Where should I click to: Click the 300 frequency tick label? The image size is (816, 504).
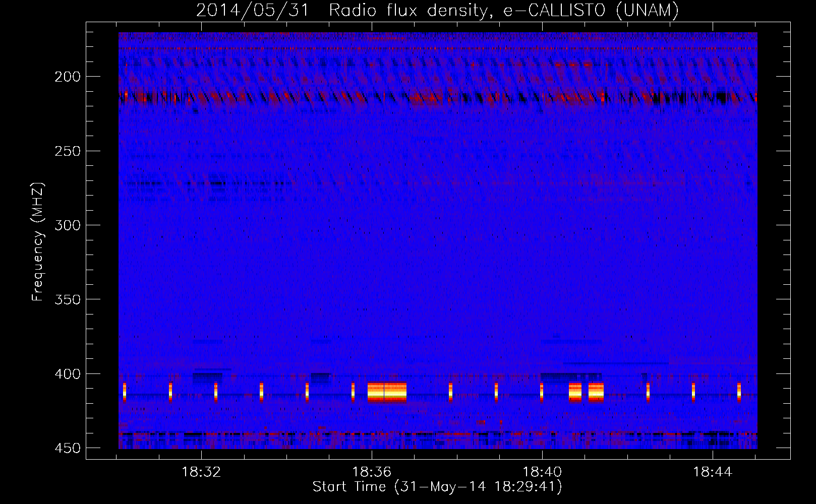[x=67, y=225]
